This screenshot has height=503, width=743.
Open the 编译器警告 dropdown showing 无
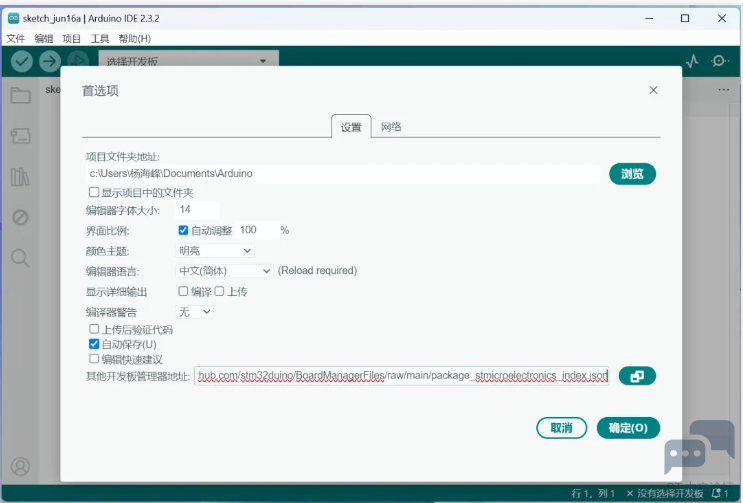point(194,312)
